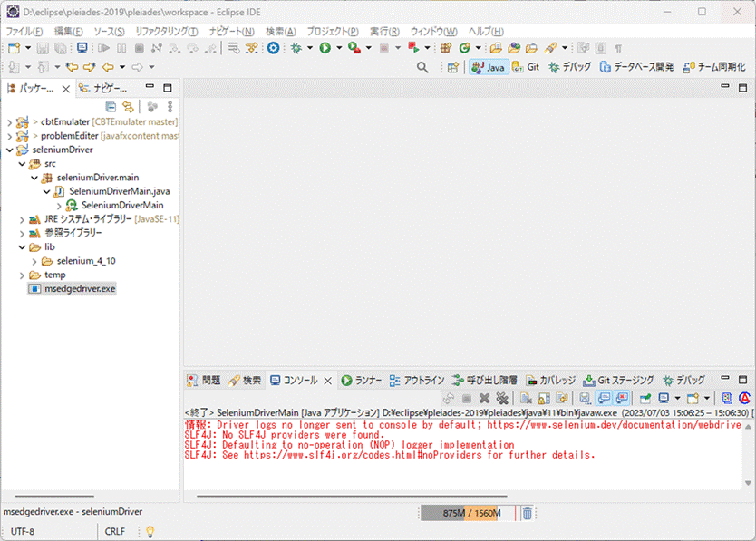756x541 pixels.
Task: Select the Java perspective button
Action: pyautogui.click(x=489, y=67)
